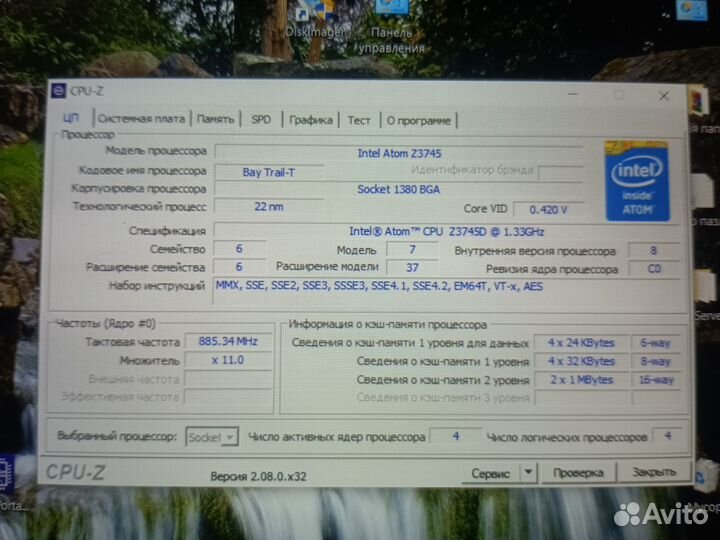Click the specification Z3745D @ 1.33GHz field
The image size is (720, 540).
pyautogui.click(x=446, y=231)
